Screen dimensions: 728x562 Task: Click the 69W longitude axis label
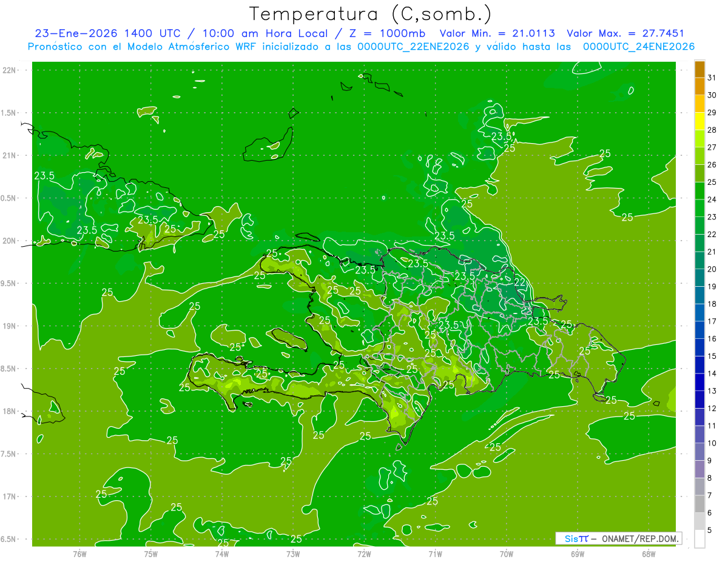pos(578,554)
